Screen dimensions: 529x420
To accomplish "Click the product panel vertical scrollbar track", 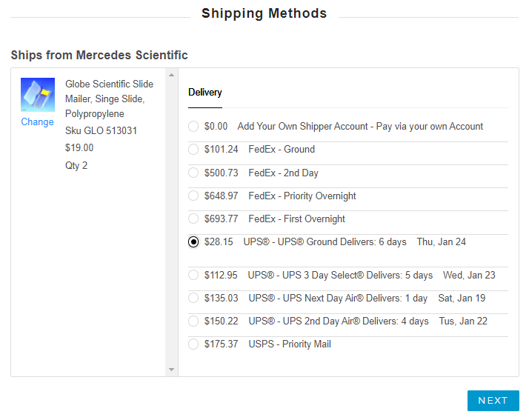I will click(x=172, y=222).
